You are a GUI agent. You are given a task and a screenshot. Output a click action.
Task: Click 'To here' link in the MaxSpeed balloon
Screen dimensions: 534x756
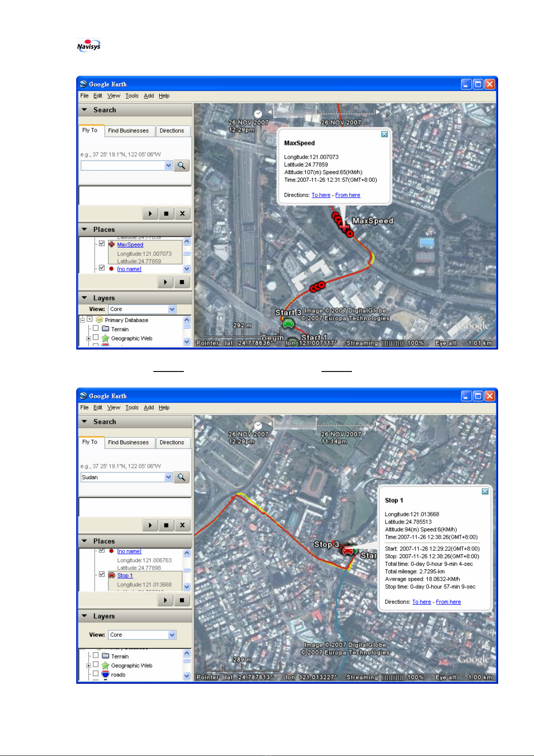[321, 195]
